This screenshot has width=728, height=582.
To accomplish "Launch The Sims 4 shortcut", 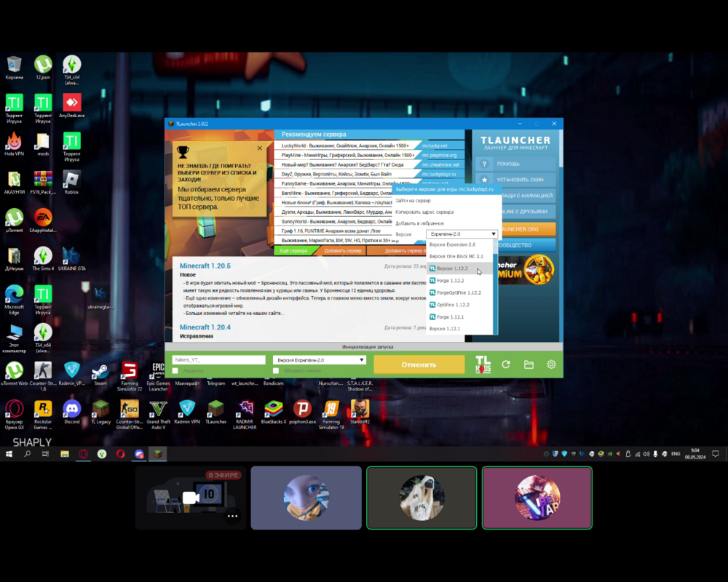I will [43, 259].
